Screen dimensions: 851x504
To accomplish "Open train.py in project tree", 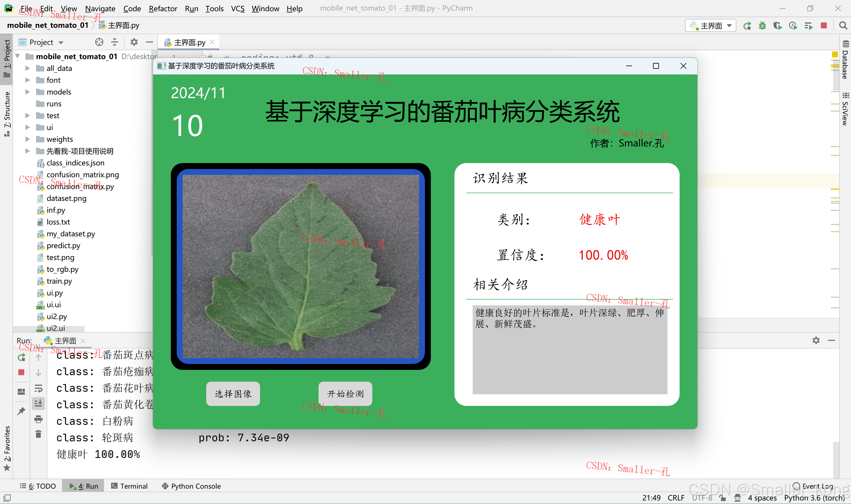I will tap(59, 281).
